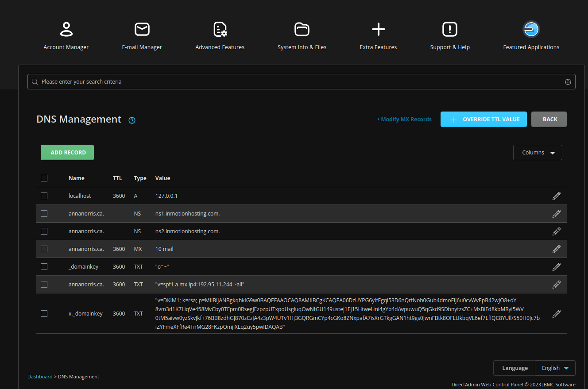Edit the x._domainkey TXT record
Image resolution: width=588 pixels, height=389 pixels.
557,314
